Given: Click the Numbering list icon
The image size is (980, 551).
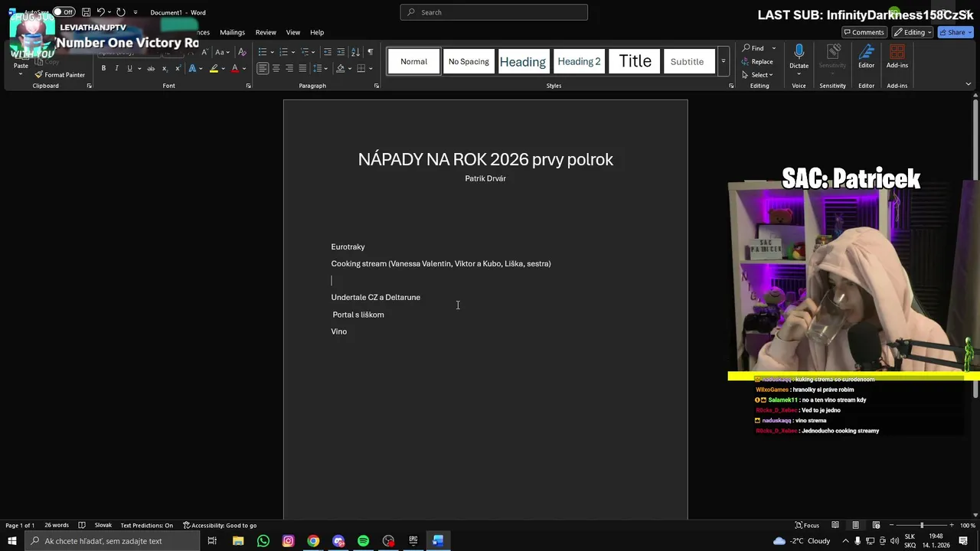Looking at the screenshot, I should [x=283, y=52].
